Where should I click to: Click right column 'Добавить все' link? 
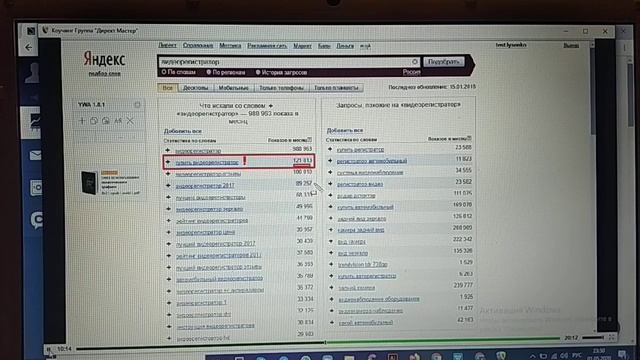tap(345, 130)
